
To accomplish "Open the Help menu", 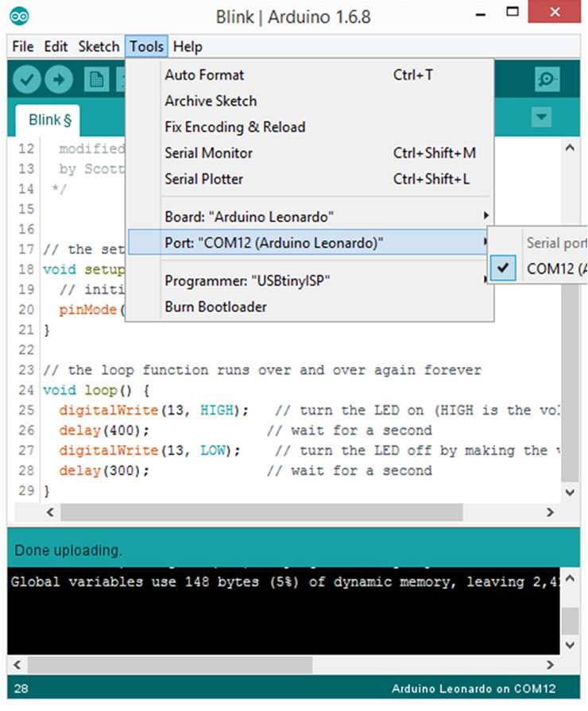I will 188,47.
